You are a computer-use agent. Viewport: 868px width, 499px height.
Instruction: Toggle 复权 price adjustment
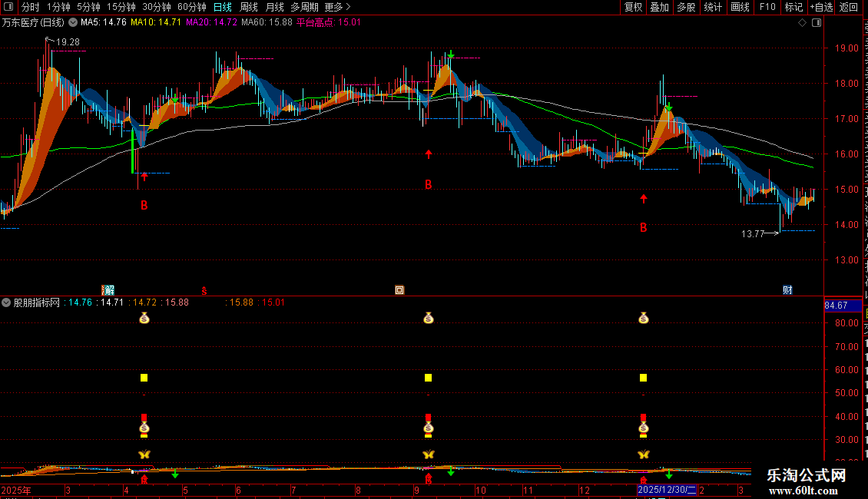[633, 7]
